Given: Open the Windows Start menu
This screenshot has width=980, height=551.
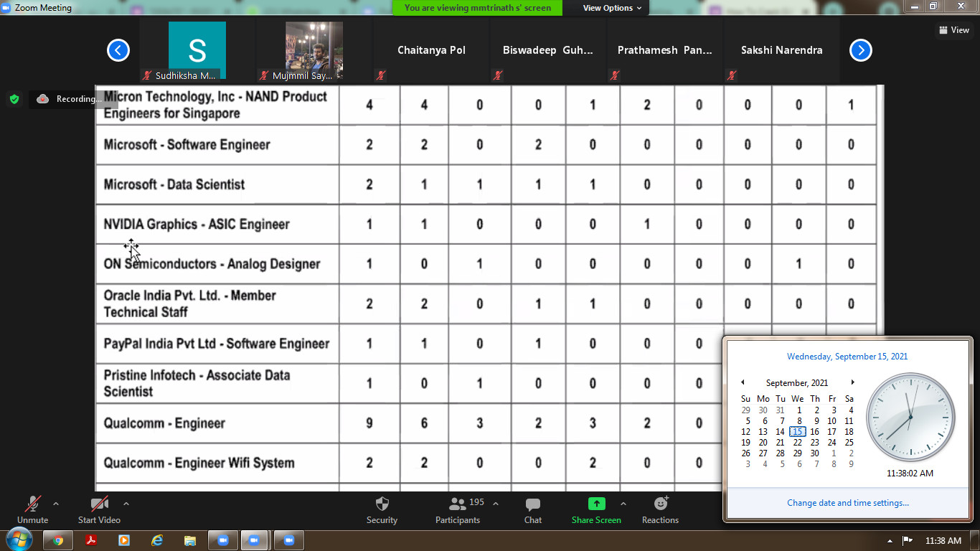Looking at the screenshot, I should [18, 540].
